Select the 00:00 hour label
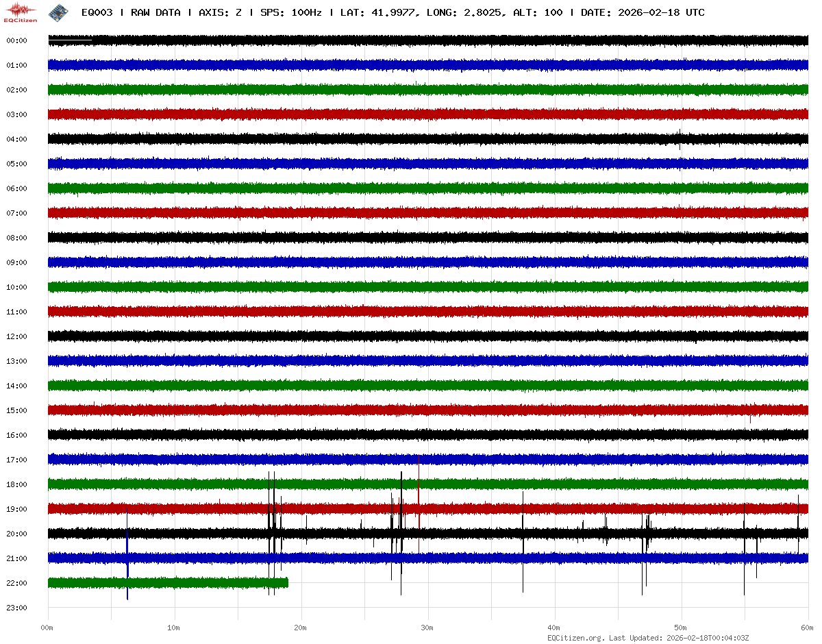Image resolution: width=822 pixels, height=644 pixels. [16, 40]
